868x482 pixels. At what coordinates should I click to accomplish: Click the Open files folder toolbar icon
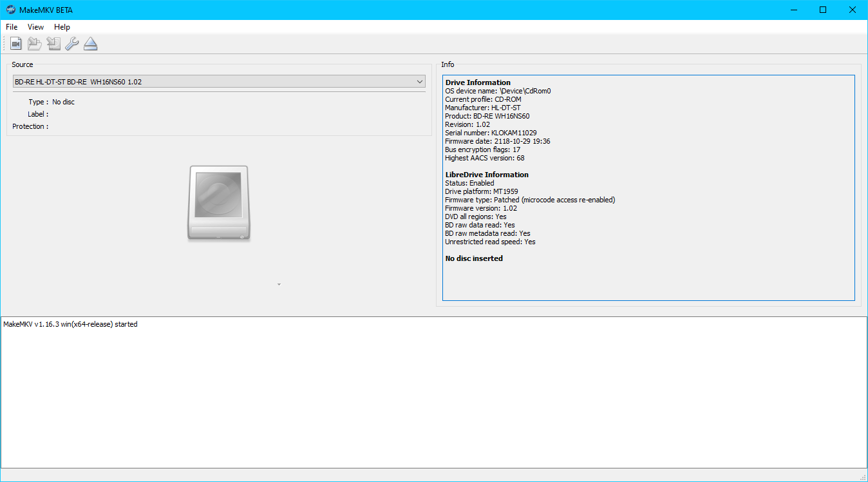[35, 44]
